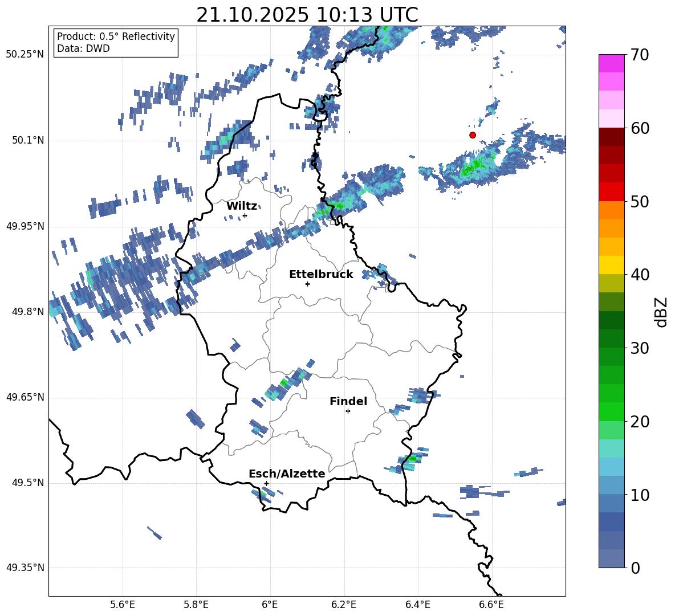Click the 30 tick on the colorbar

coord(640,348)
